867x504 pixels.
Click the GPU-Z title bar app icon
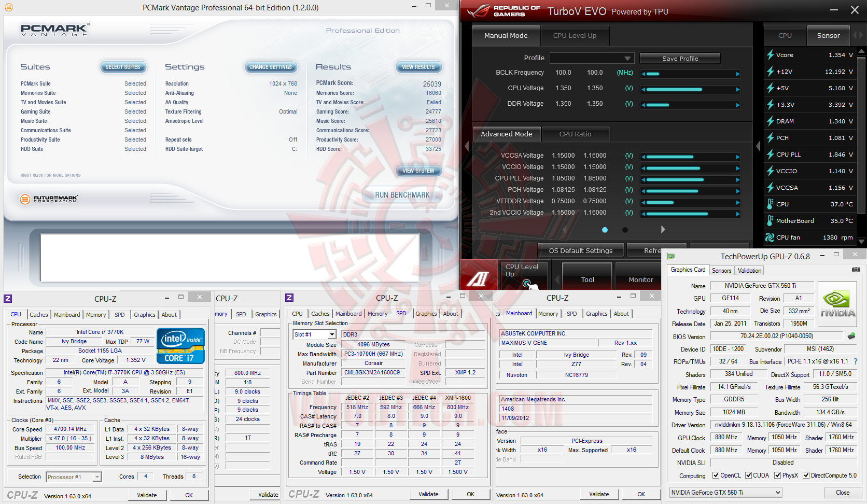coord(671,256)
